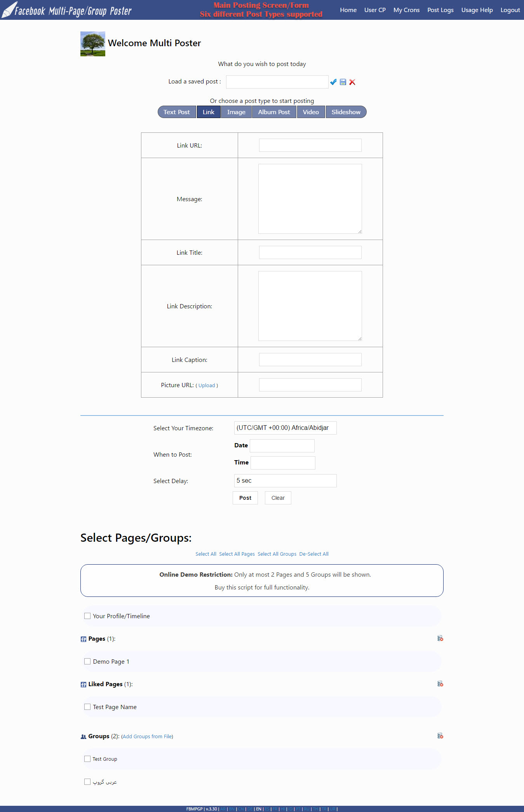The width and height of the screenshot is (524, 812).
Task: Click the Select All Pages link
Action: coord(237,554)
